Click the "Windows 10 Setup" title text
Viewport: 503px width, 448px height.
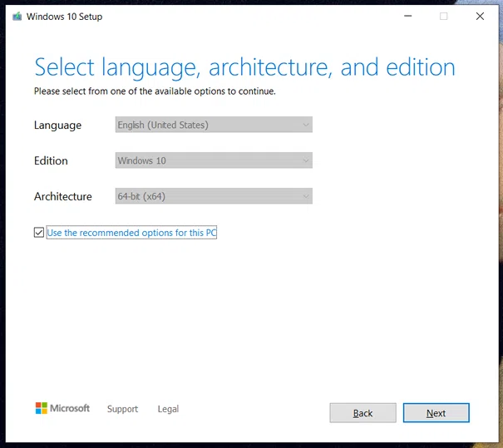pyautogui.click(x=64, y=17)
